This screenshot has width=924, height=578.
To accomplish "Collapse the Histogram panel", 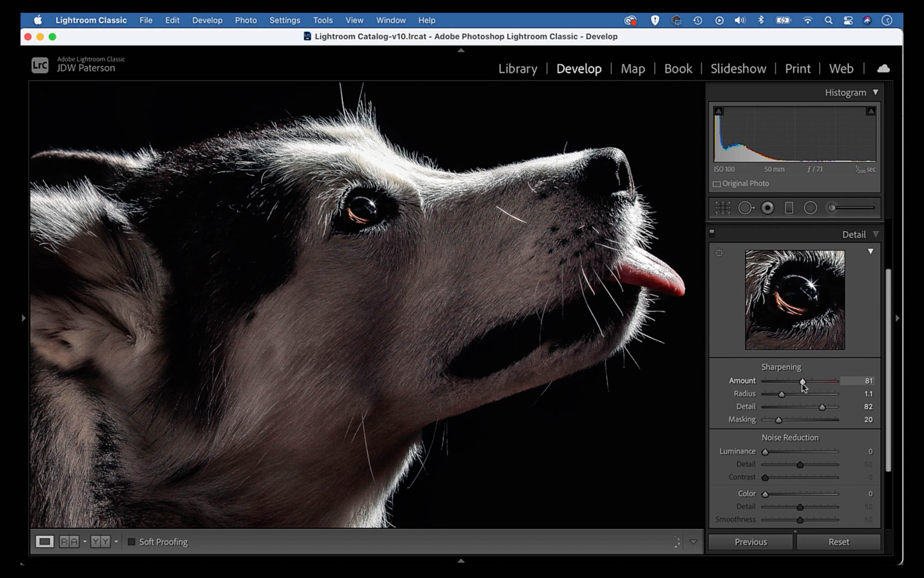I will point(875,92).
